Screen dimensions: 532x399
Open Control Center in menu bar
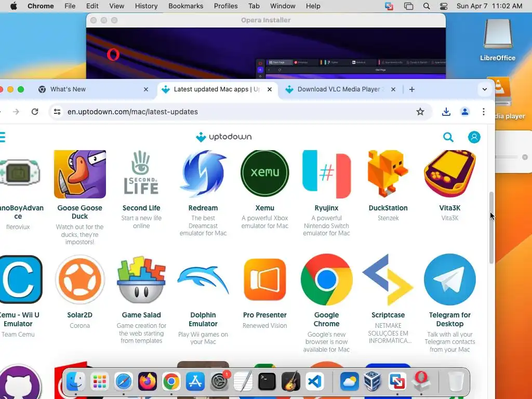(444, 6)
